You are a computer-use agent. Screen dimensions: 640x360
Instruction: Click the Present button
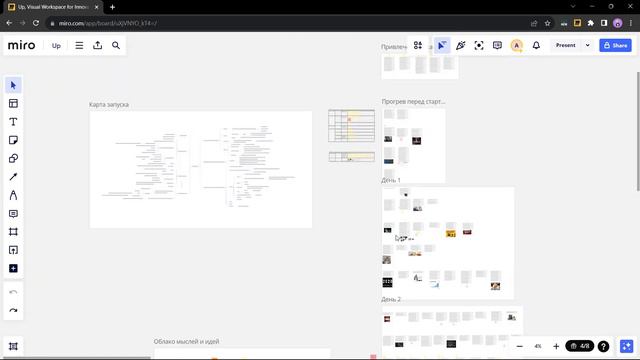coord(565,45)
